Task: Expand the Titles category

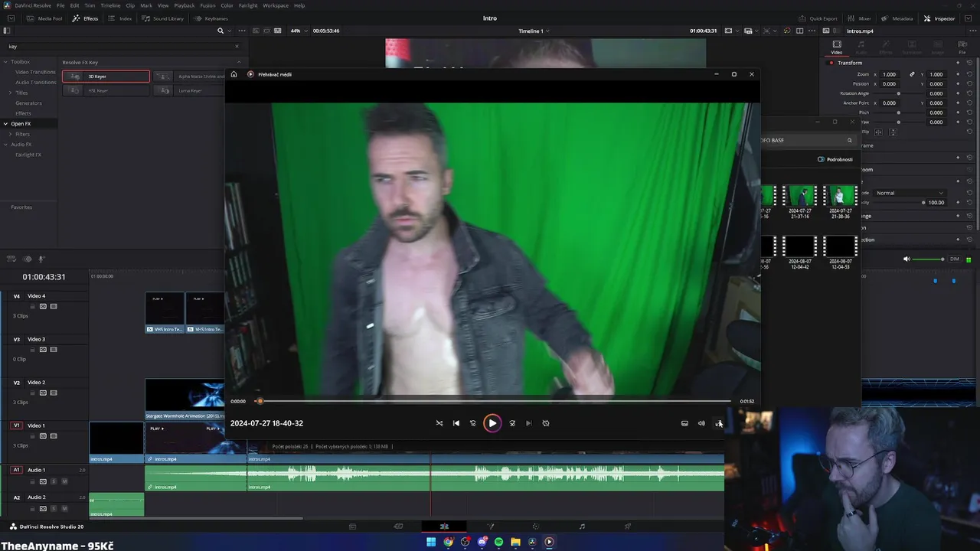Action: pyautogui.click(x=10, y=93)
